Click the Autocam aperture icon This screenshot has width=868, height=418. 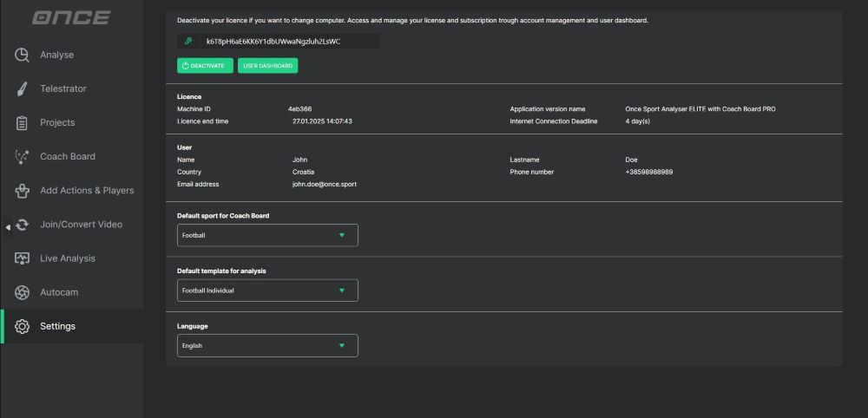tap(23, 292)
